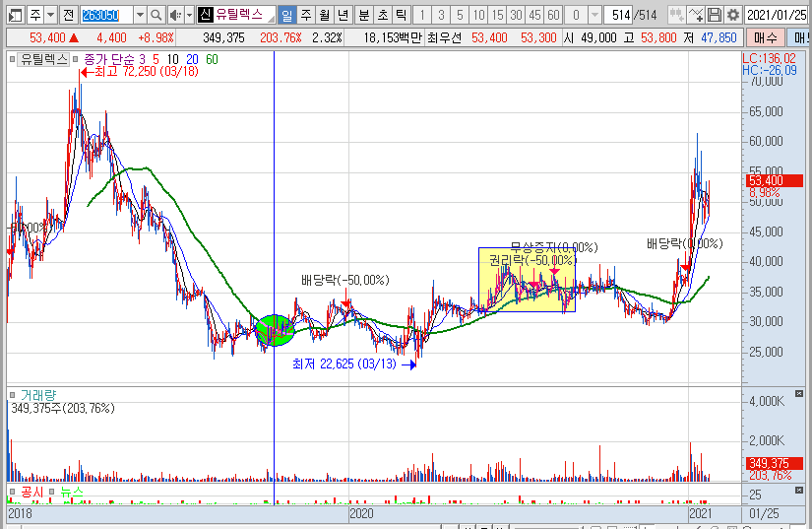This screenshot has width=812, height=529.
Task: Click the add candlestick chart icon
Action: click(676, 15)
